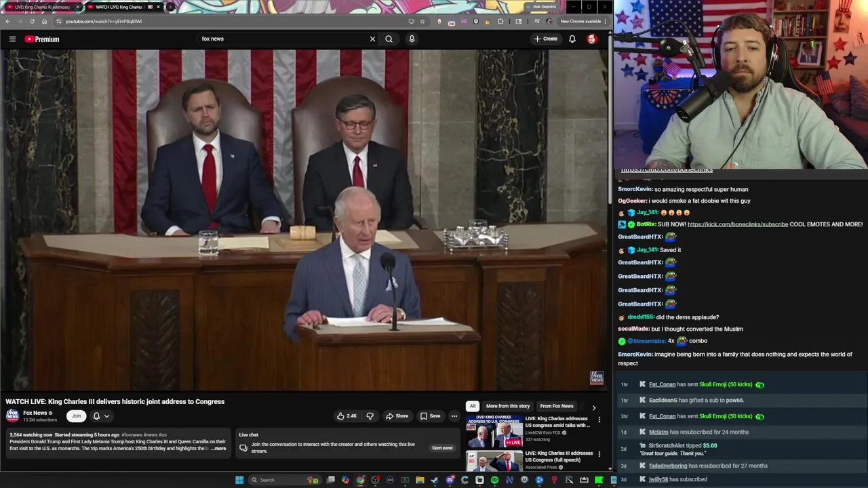
Task: Open the Fox News channel name link
Action: [35, 413]
